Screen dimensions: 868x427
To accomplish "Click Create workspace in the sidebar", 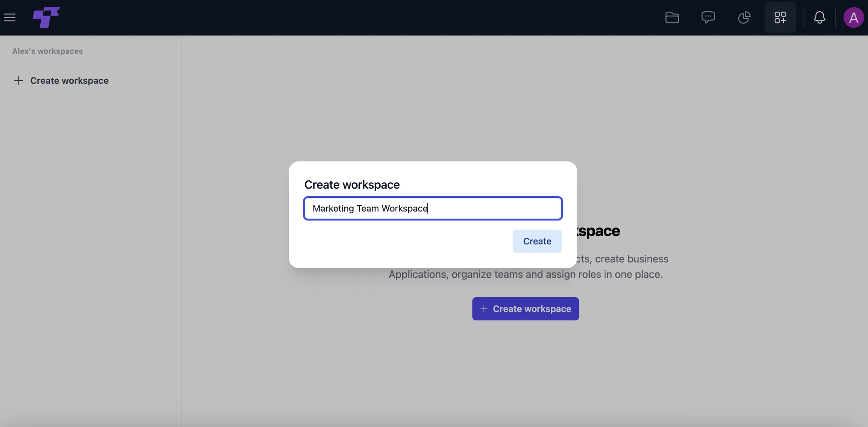I will coord(61,81).
